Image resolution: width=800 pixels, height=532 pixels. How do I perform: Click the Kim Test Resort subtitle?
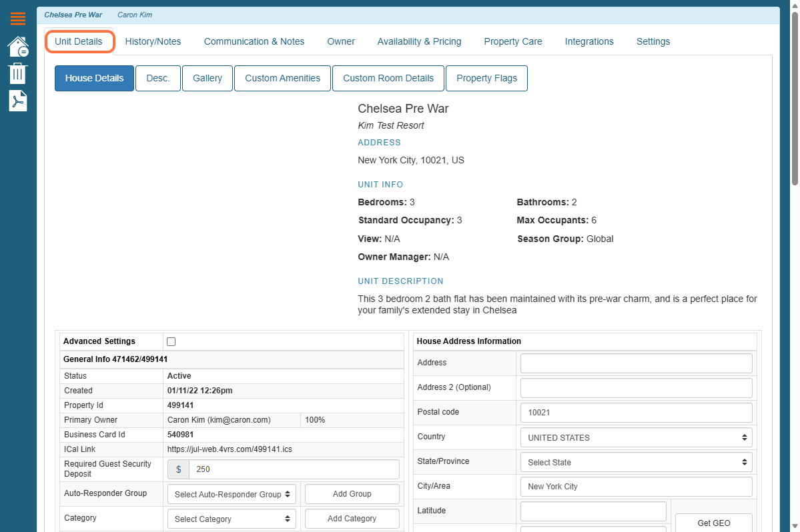[x=391, y=125]
